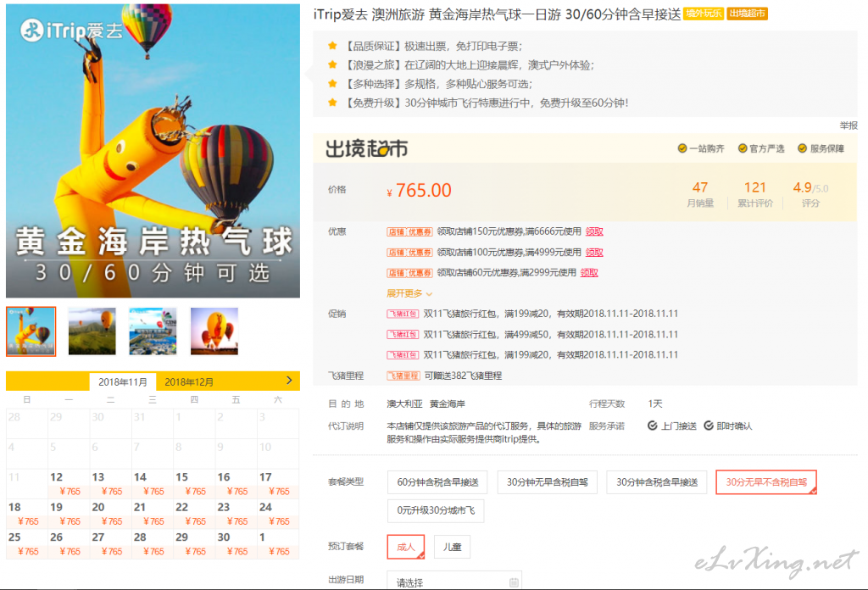
Task: Claim the 150元 store coupon via 领取
Action: point(594,232)
